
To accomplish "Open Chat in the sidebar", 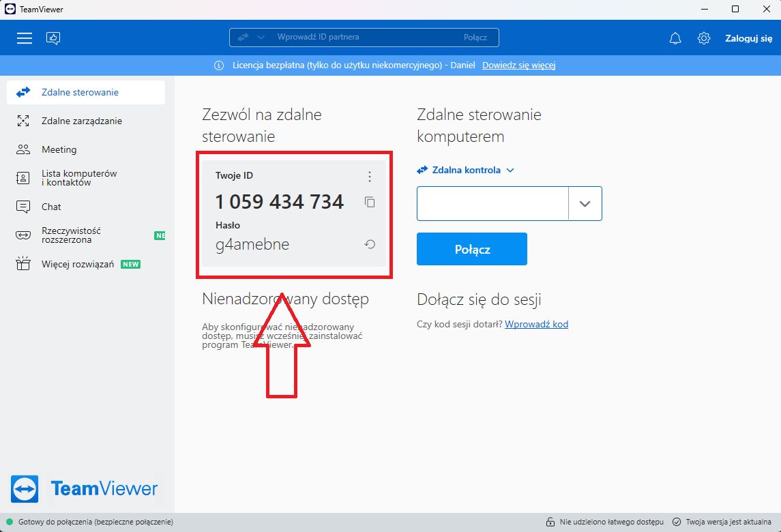I will pyautogui.click(x=86, y=207).
